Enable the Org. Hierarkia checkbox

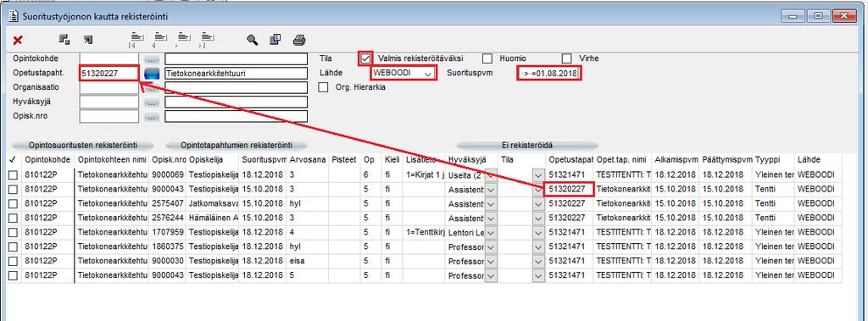click(x=323, y=87)
